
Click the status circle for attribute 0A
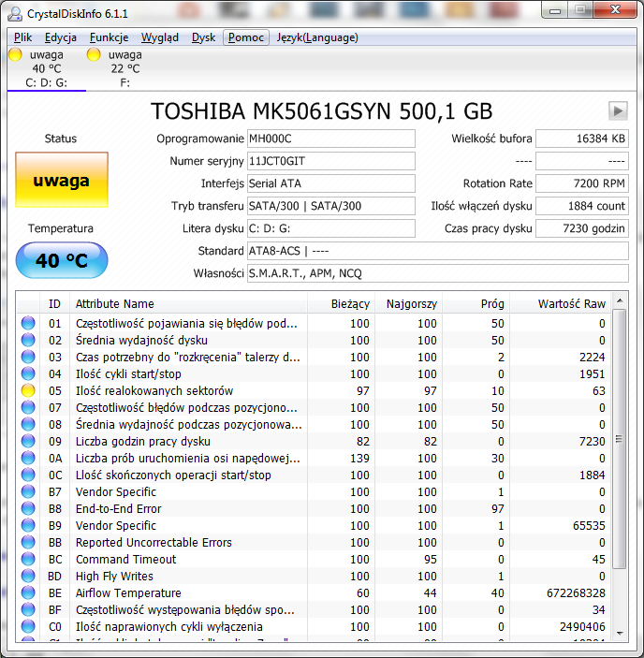pyautogui.click(x=28, y=458)
